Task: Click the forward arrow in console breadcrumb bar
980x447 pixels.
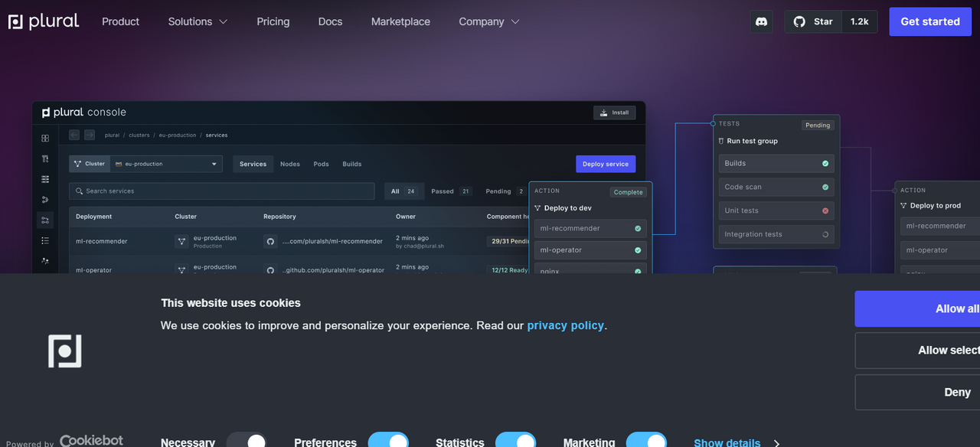Action: click(x=90, y=135)
